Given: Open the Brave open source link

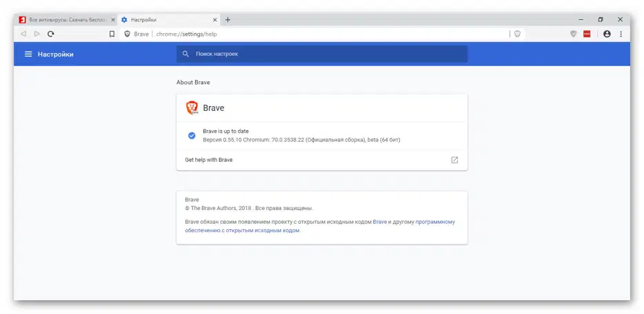Looking at the screenshot, I should click(x=380, y=222).
